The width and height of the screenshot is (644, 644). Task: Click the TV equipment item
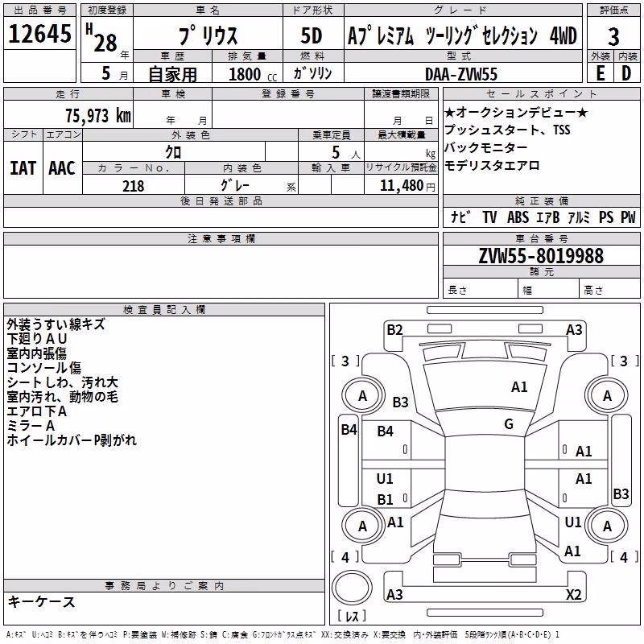(489, 217)
